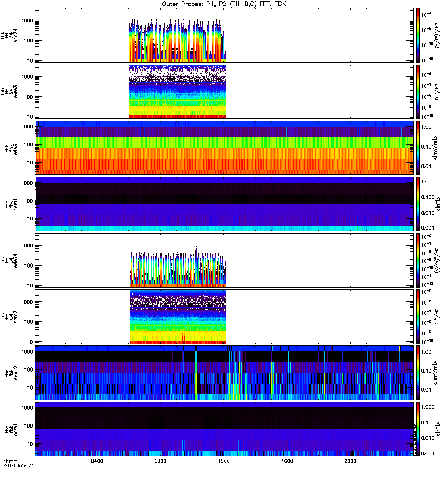Click the thb fff 64 edc34 y-axis title

10,35
